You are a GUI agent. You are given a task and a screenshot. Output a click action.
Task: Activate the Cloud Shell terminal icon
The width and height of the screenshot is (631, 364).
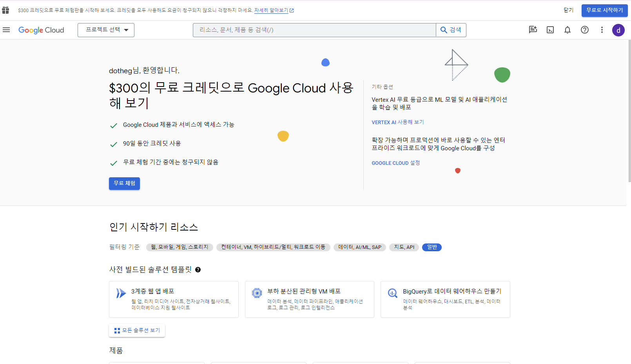(550, 30)
